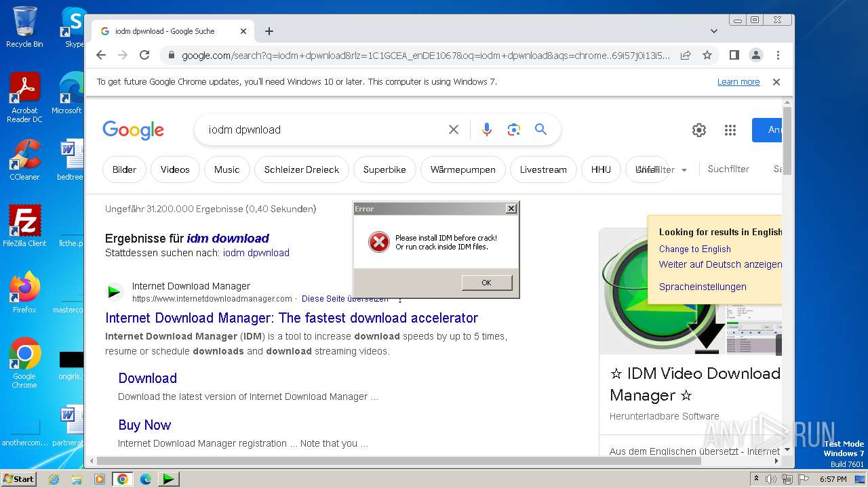
Task: Open Recycle Bin desktop icon
Action: point(24,27)
